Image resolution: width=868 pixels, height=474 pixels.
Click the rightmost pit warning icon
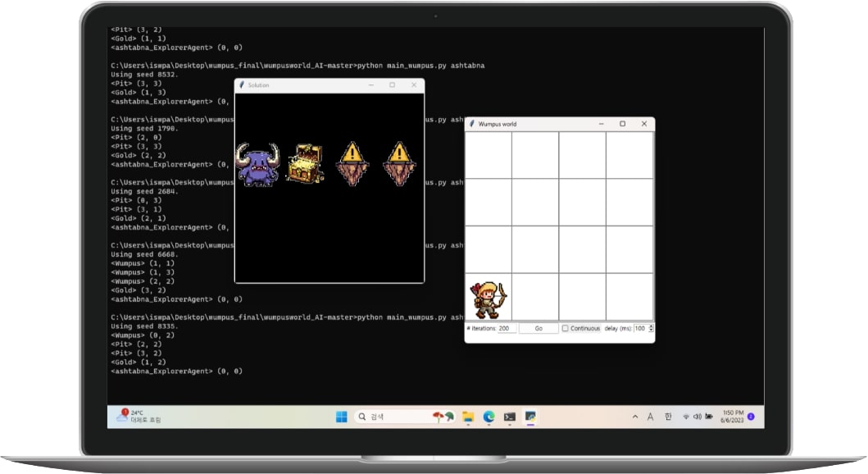398,164
